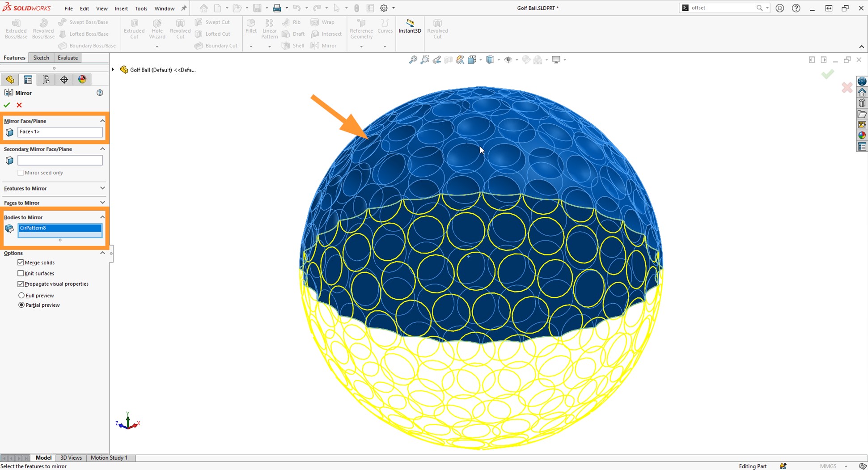This screenshot has width=868, height=470.
Task: Select the Fillet tool
Action: pos(251,28)
